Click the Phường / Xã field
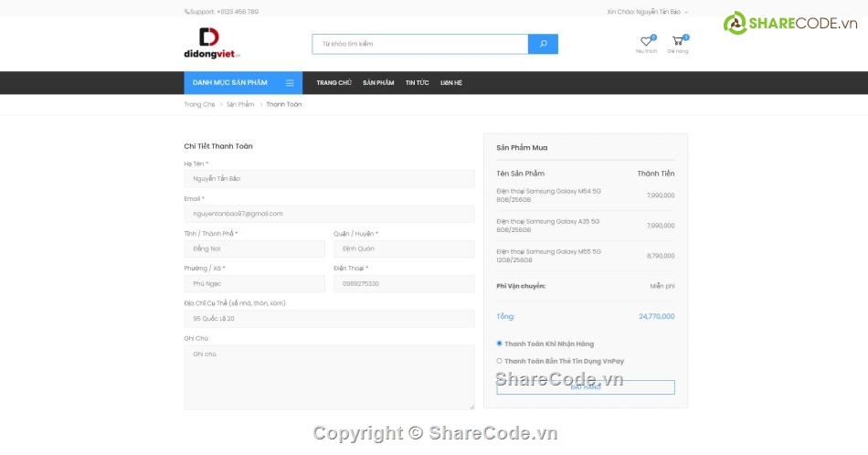The width and height of the screenshot is (868, 455). pos(255,283)
